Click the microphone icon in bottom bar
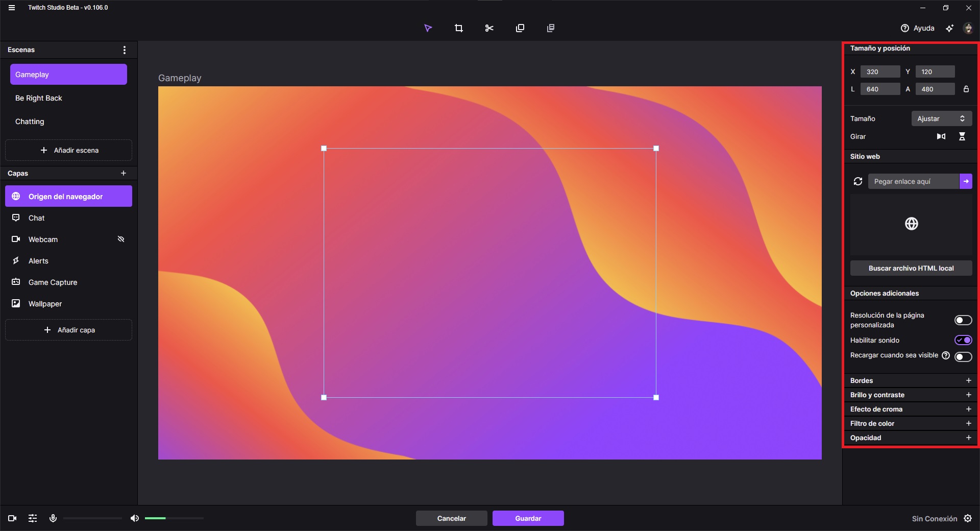This screenshot has width=980, height=531. (53, 518)
